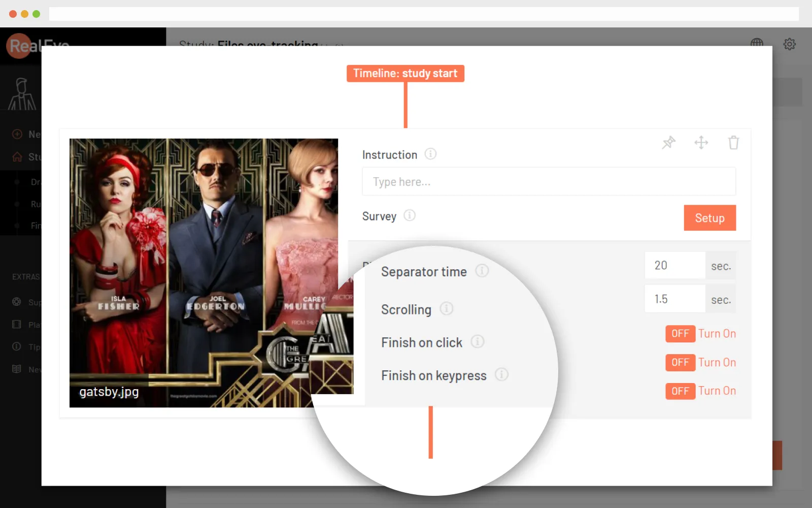Image resolution: width=812 pixels, height=508 pixels.
Task: Click the info icon beside Separator time
Action: point(482,271)
